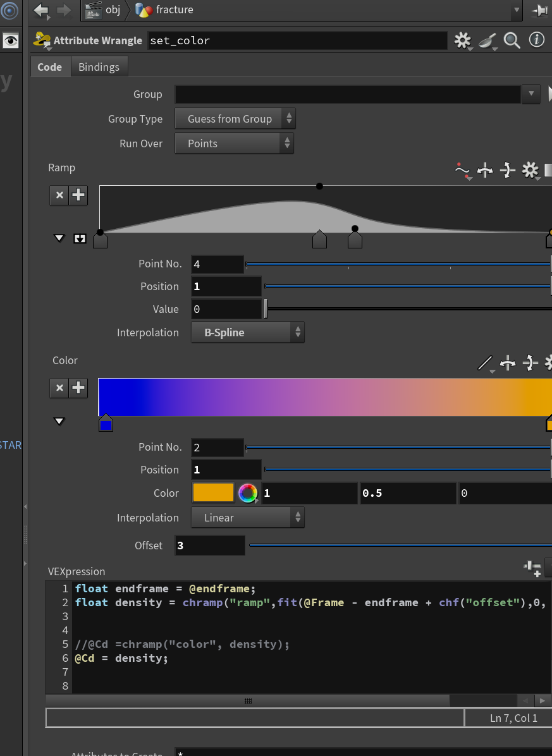Toggle the eye visibility icon in sidebar

(x=11, y=40)
